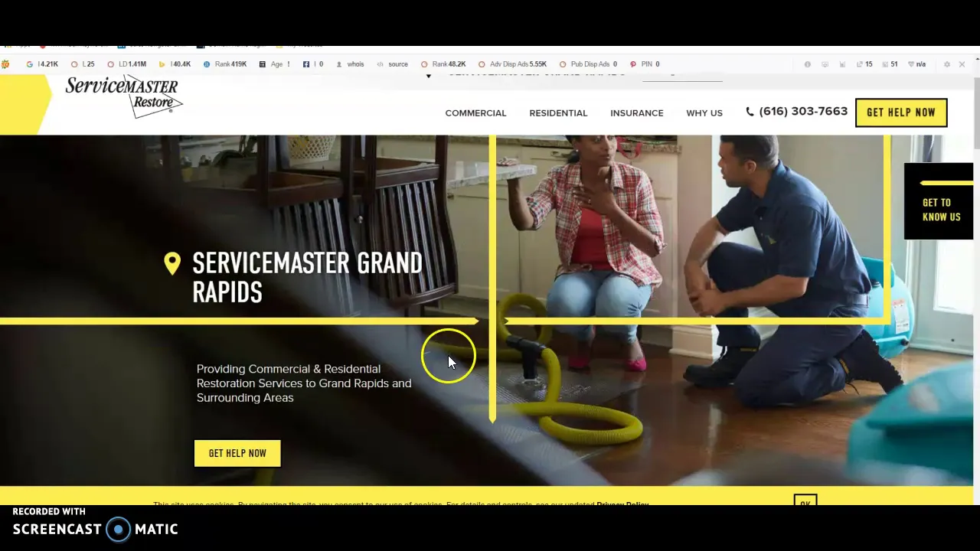980x551 pixels.
Task: Open the INSURANCE menu
Action: pyautogui.click(x=636, y=113)
